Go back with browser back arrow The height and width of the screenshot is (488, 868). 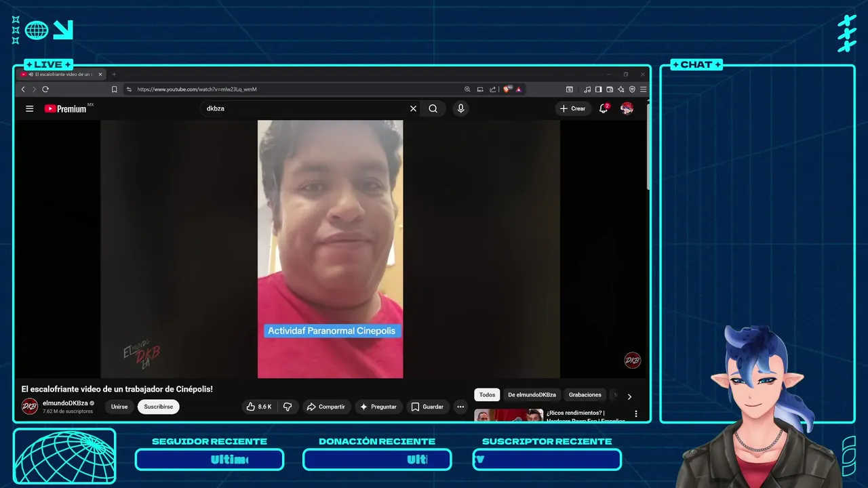pos(23,89)
